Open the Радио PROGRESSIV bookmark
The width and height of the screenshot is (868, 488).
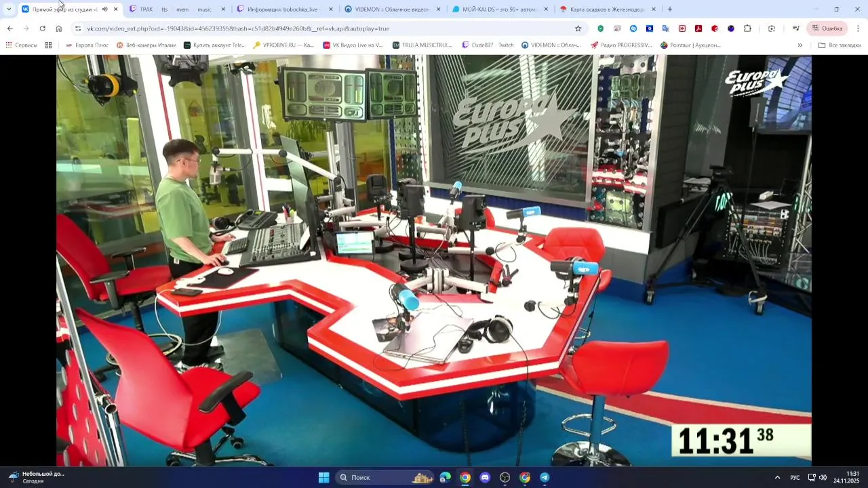pos(620,45)
